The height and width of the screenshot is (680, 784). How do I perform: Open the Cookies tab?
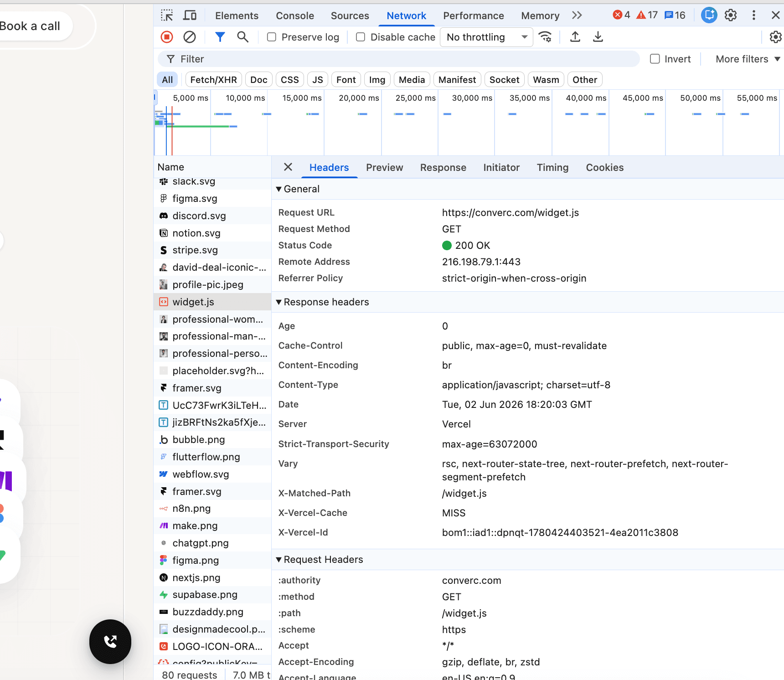coord(605,167)
